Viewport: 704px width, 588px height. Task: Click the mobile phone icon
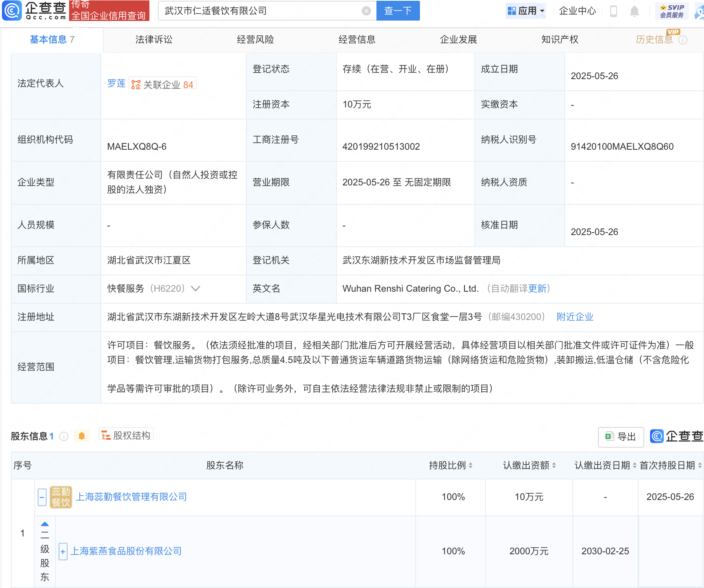[x=614, y=11]
